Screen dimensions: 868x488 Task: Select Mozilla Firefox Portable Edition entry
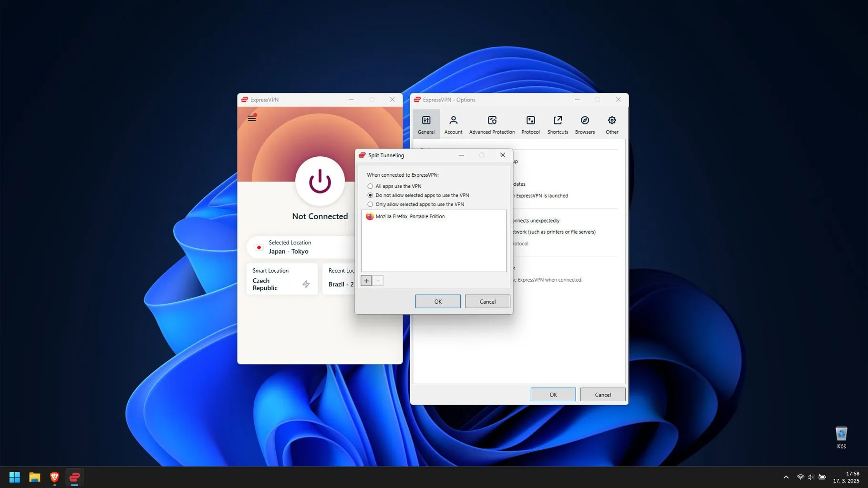[x=410, y=216]
